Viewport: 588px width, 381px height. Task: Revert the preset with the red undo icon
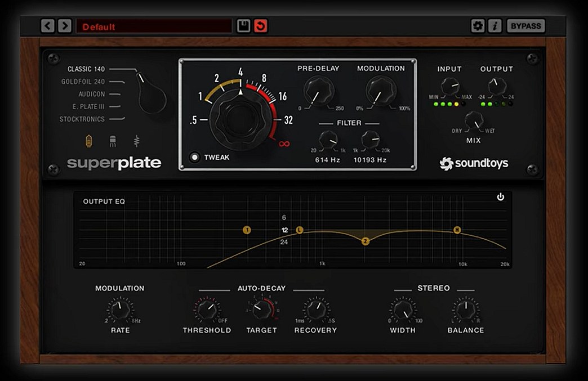[261, 26]
